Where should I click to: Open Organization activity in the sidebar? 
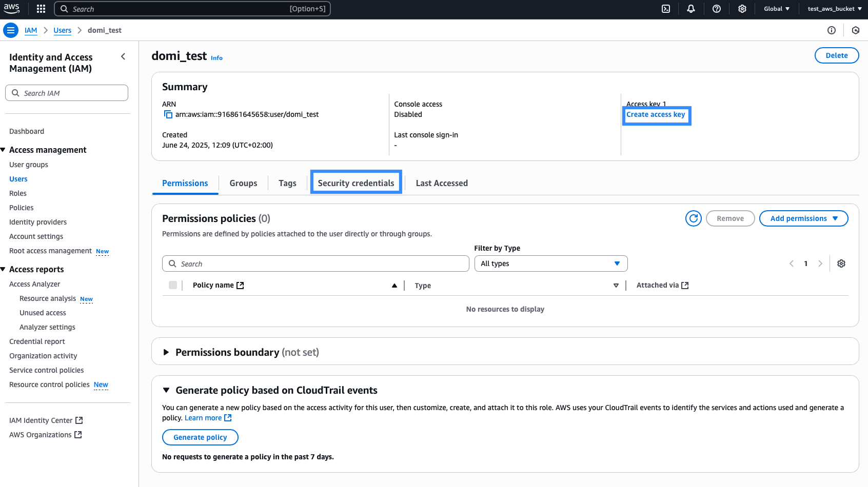tap(44, 356)
